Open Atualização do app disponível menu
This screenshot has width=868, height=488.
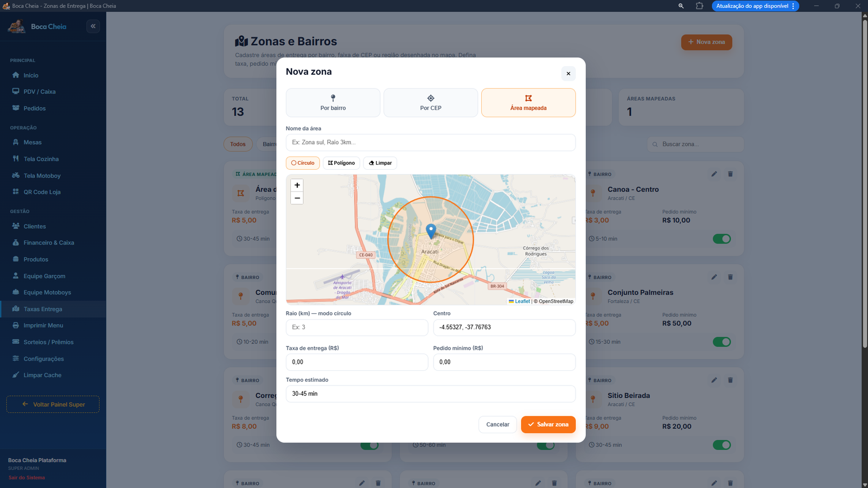(755, 6)
